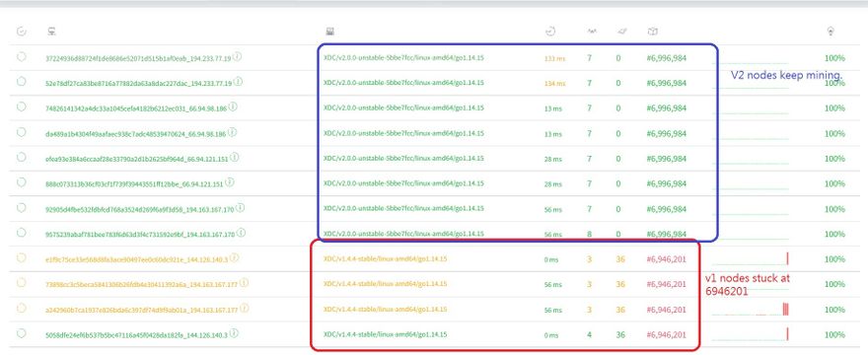
Task: Select node name da489a1b4304f49aafaec938c7adc48539470624_66.94.98.186
Action: click(x=136, y=134)
